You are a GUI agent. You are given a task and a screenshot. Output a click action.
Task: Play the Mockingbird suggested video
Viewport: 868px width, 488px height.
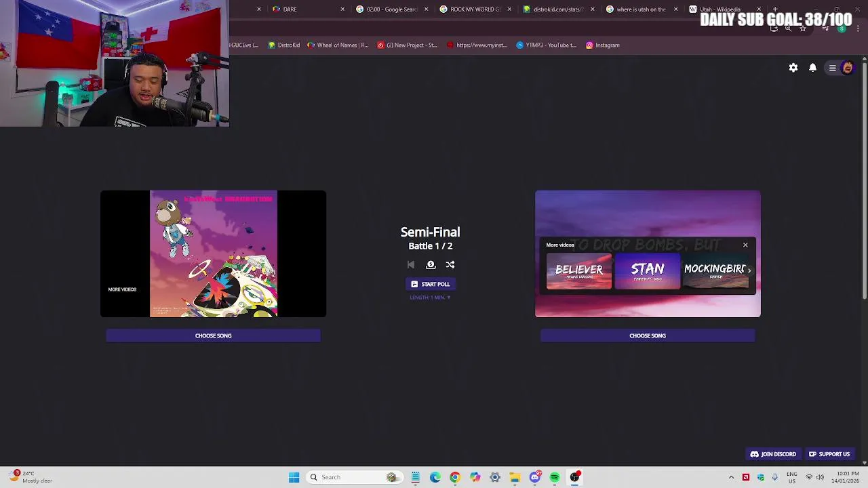coord(715,271)
